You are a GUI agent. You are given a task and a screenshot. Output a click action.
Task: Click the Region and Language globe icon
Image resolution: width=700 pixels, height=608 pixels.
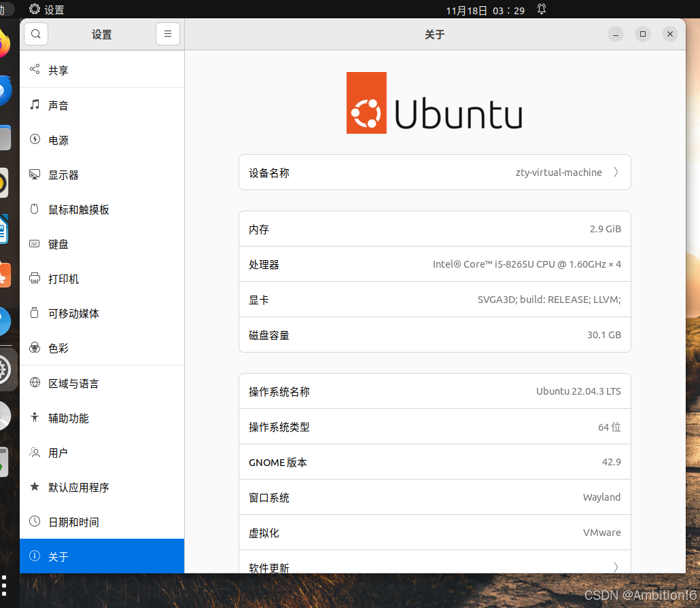click(35, 382)
